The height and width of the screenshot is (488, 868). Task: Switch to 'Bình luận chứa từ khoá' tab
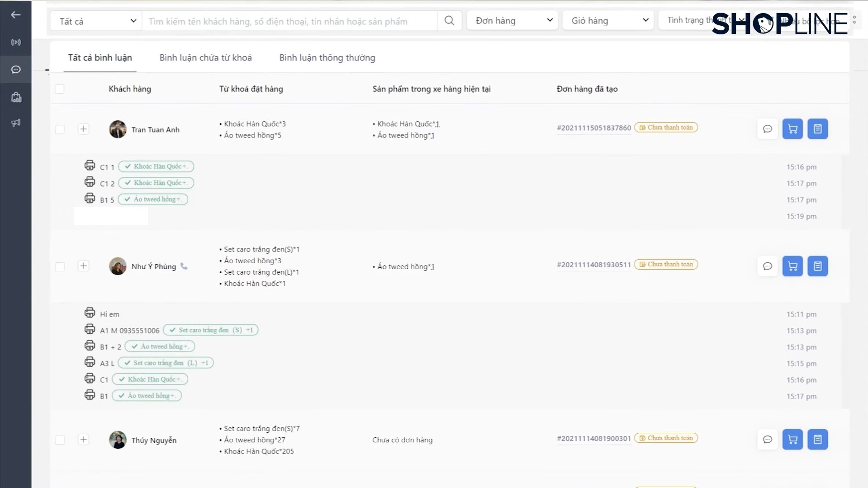click(205, 58)
